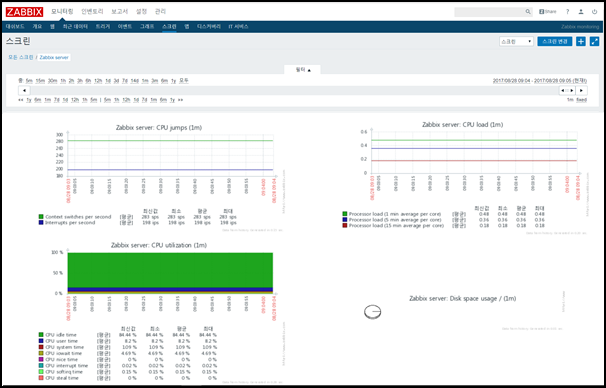The width and height of the screenshot is (606, 388).
Task: Collapse the 필터 filter tab
Action: click(303, 70)
